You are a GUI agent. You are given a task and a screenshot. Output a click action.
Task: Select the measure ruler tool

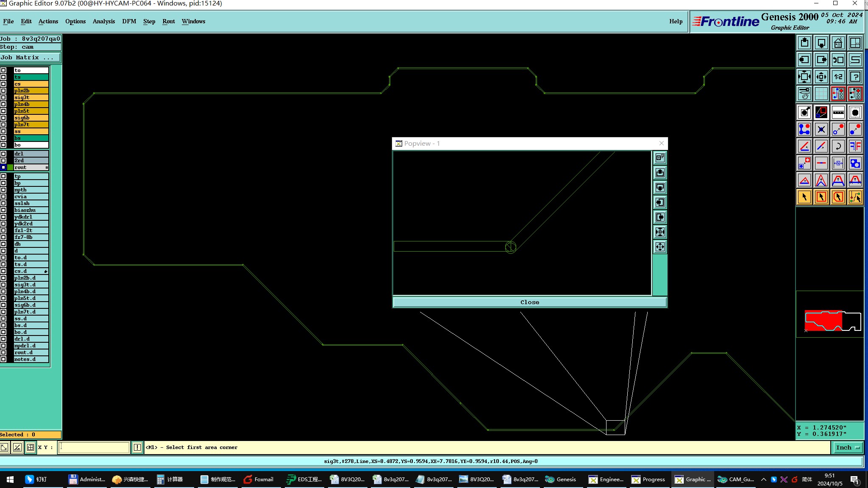(838, 112)
